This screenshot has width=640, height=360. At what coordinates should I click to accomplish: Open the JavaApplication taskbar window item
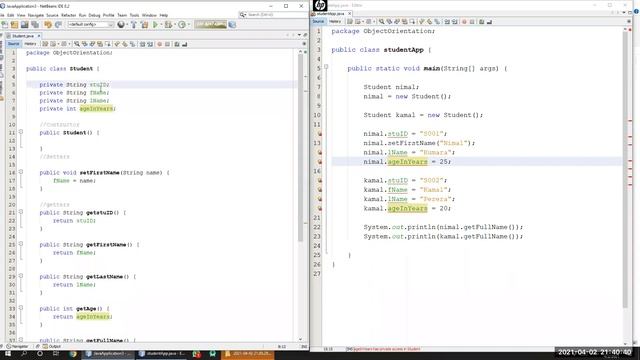(x=109, y=354)
